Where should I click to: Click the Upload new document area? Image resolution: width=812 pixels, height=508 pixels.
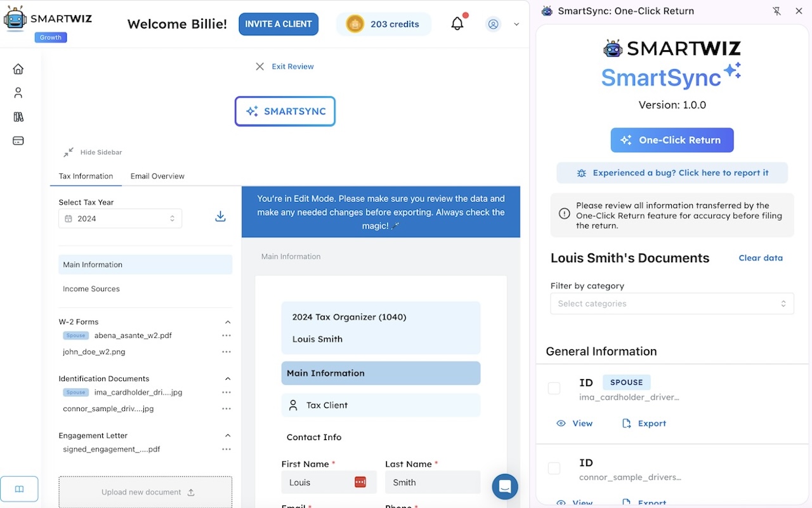pos(145,492)
